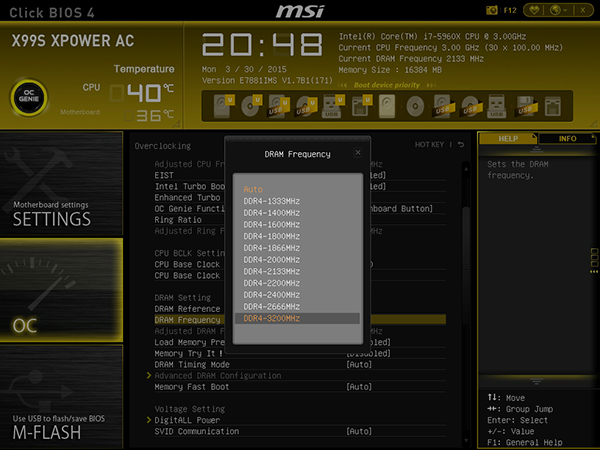Click the collapse handle atop the help panel

tap(536, 150)
